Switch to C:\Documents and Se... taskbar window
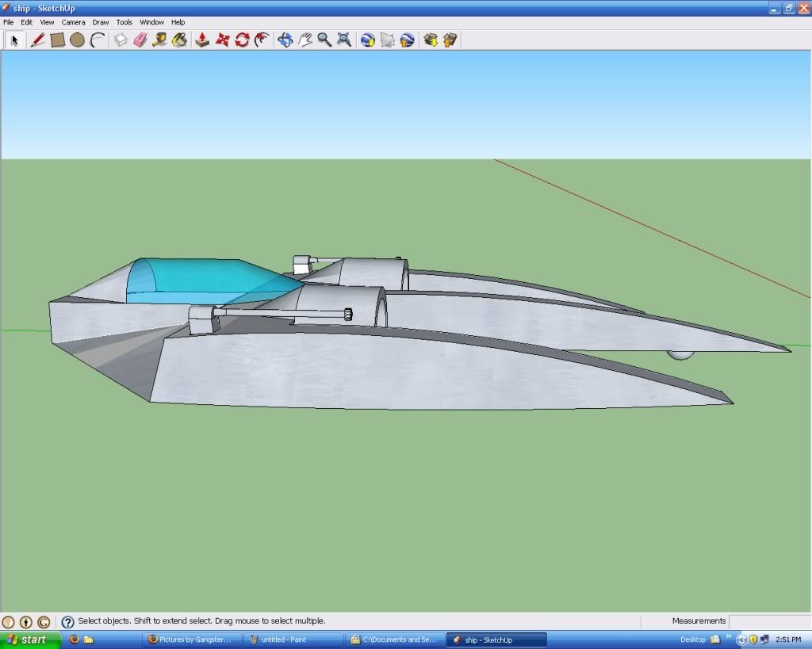The width and height of the screenshot is (812, 649). tap(395, 639)
